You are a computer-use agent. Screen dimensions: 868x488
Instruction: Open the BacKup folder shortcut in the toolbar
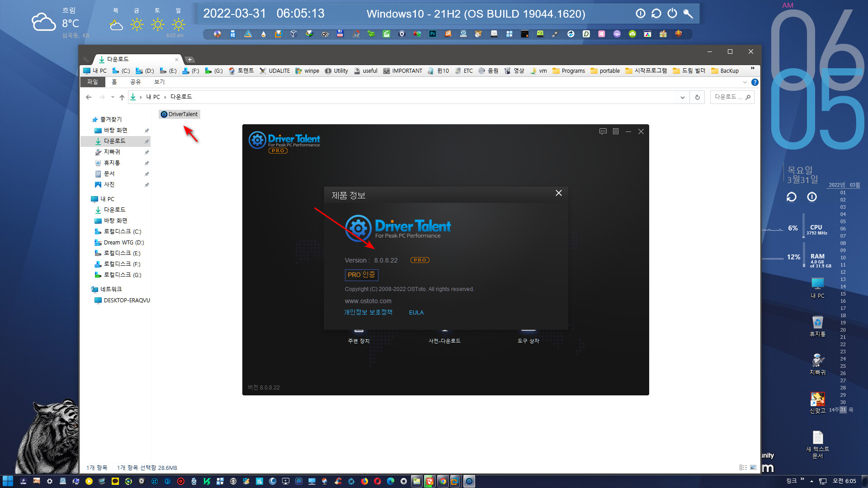coord(725,71)
